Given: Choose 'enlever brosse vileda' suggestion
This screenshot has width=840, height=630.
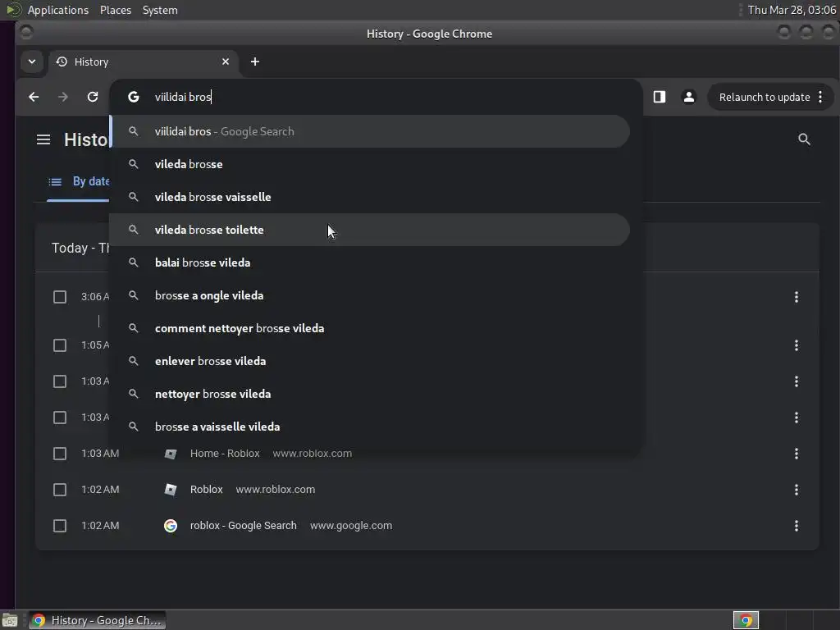Looking at the screenshot, I should [370, 361].
